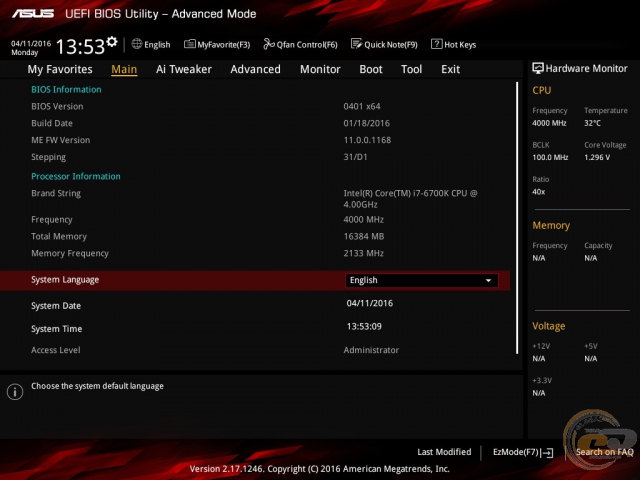Go to the Advanced tab
This screenshot has height=480, width=640.
pos(256,69)
